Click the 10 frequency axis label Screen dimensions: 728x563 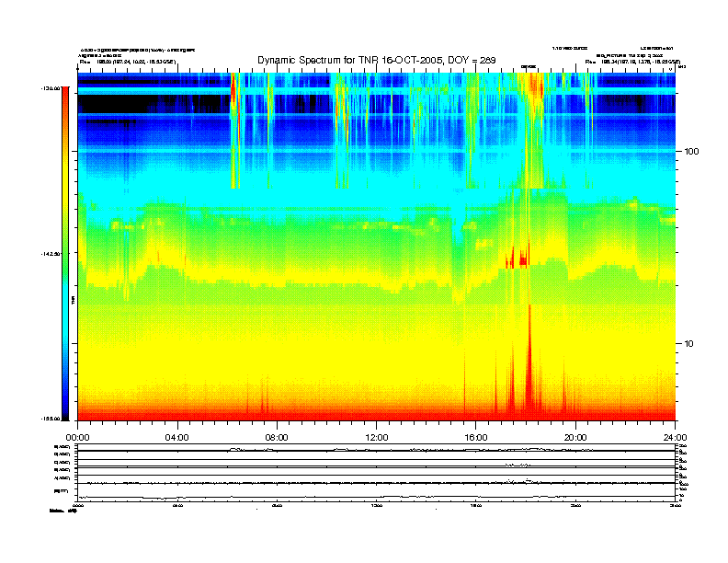pos(689,344)
